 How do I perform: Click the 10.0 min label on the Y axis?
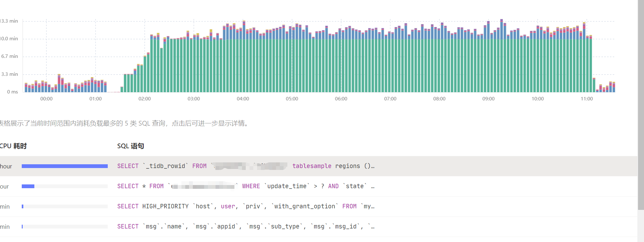[9, 39]
